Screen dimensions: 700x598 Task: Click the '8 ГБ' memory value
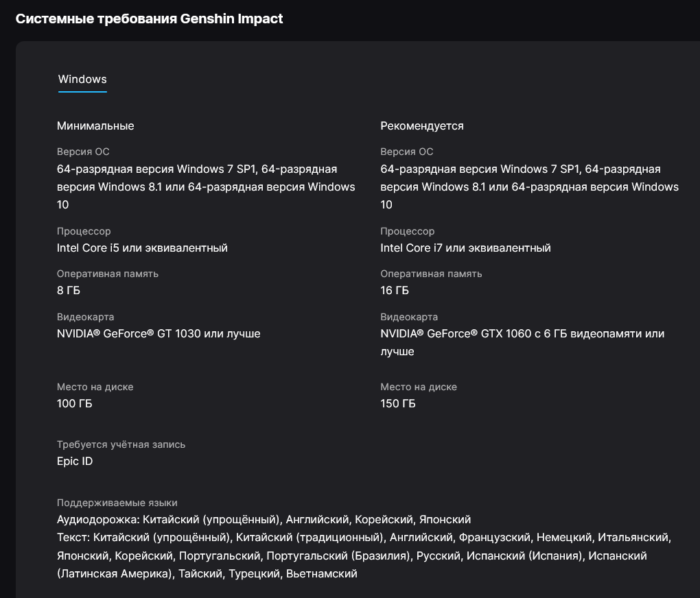coord(69,290)
